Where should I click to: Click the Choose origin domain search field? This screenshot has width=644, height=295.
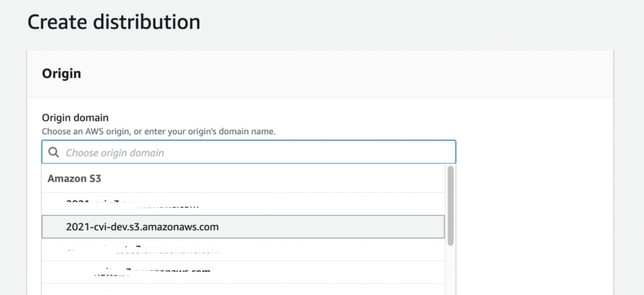pos(249,152)
